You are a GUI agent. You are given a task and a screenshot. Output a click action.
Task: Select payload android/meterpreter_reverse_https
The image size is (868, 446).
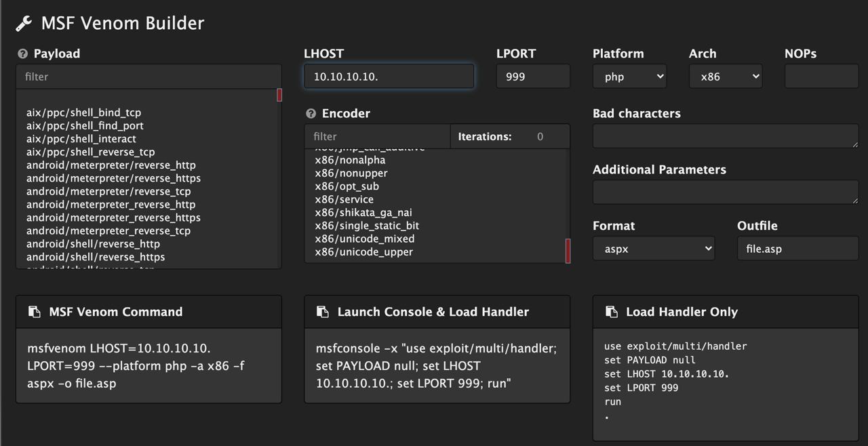113,218
